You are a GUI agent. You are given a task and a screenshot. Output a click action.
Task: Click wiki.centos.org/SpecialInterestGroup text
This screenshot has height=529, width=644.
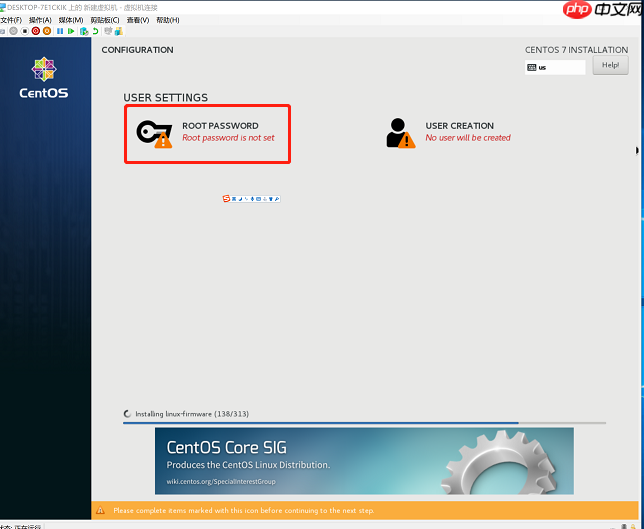point(221,481)
